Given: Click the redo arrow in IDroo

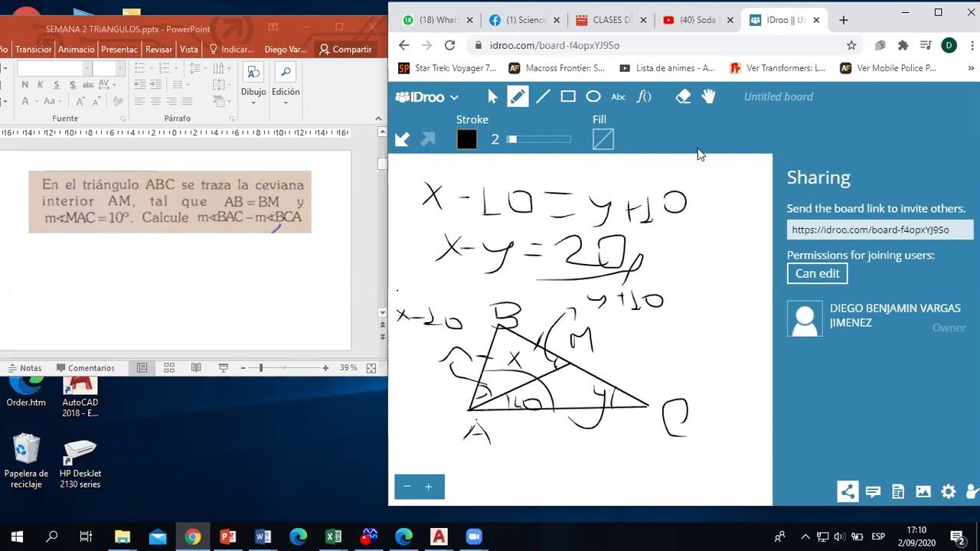Looking at the screenshot, I should pos(428,139).
